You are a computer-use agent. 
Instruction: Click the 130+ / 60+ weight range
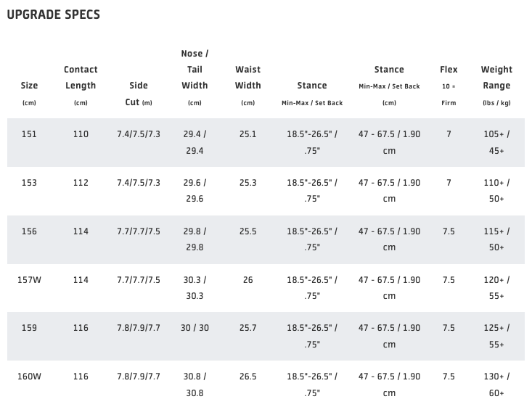(x=496, y=385)
